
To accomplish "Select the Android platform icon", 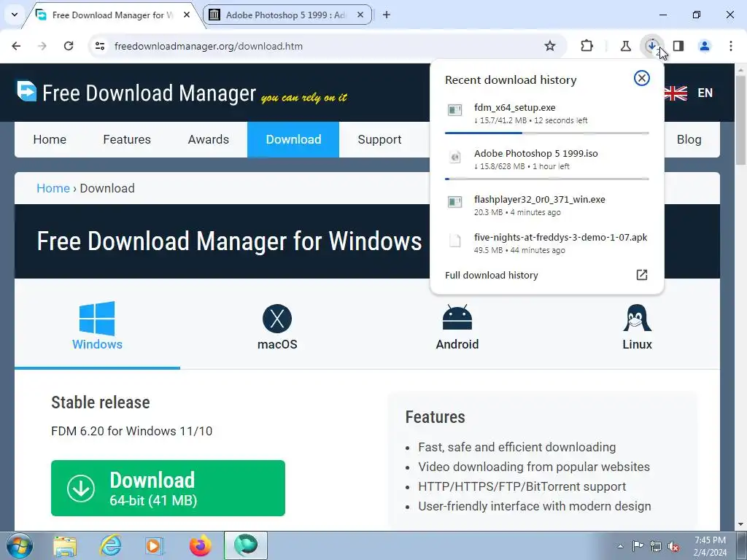I will pyautogui.click(x=457, y=318).
